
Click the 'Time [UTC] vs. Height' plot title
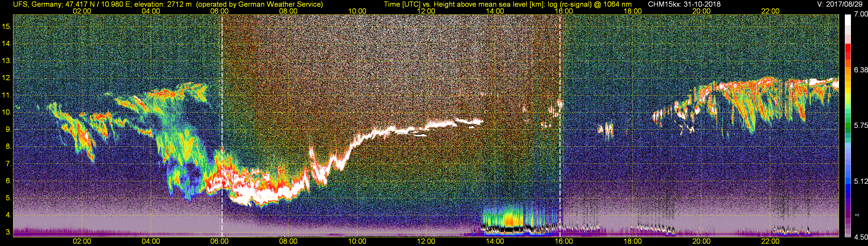pos(508,4)
